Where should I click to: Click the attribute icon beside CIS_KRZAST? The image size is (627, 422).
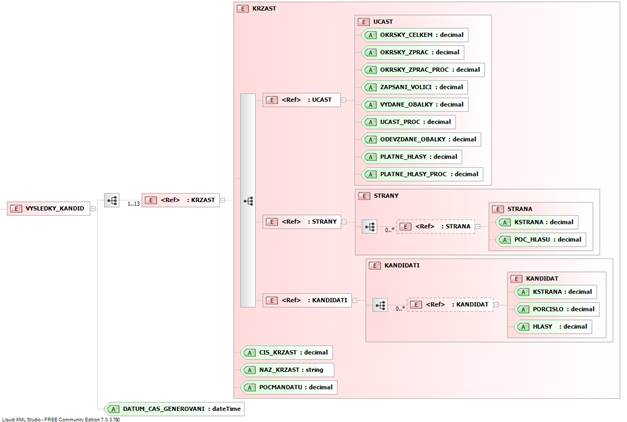click(249, 352)
